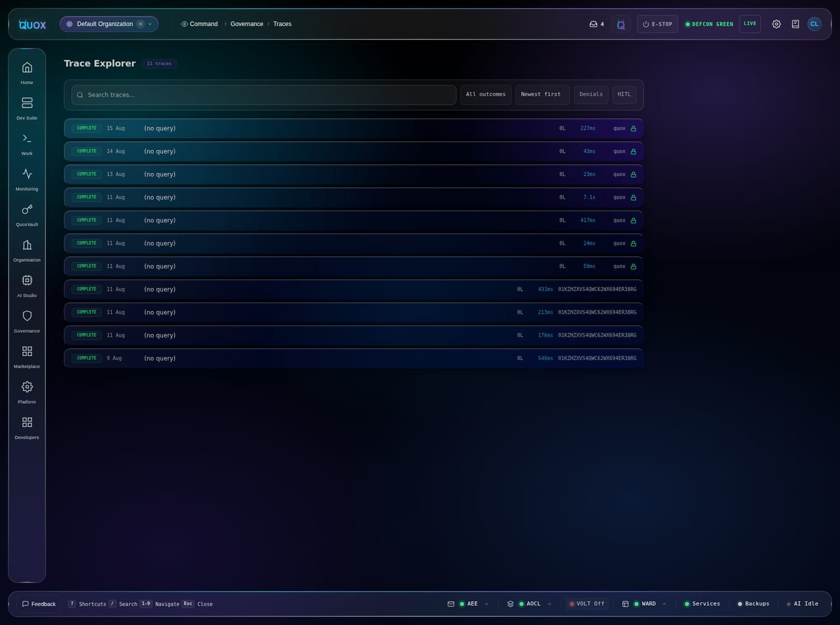Click lock icon on 24ms trace
This screenshot has width=840, height=625.
(633, 243)
